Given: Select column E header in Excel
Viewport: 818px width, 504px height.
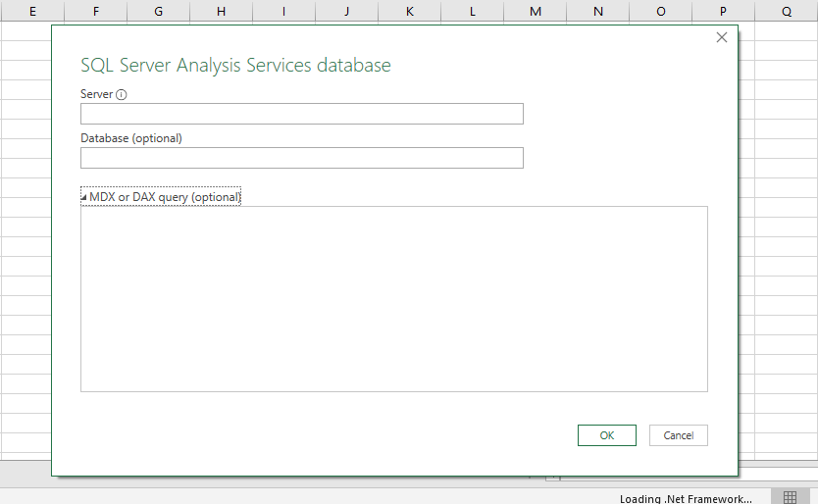Looking at the screenshot, I should pos(32,11).
